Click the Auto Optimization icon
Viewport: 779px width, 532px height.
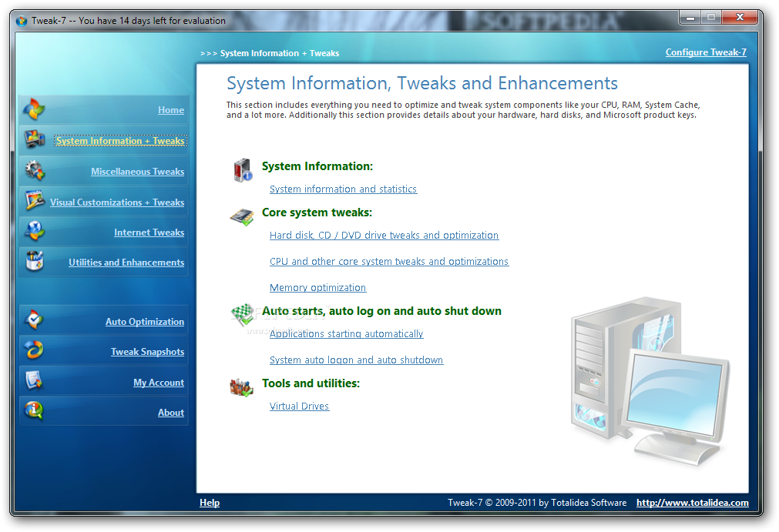click(34, 320)
